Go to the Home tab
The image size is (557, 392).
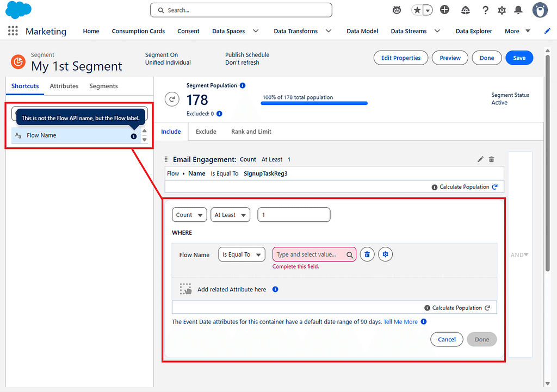[91, 31]
